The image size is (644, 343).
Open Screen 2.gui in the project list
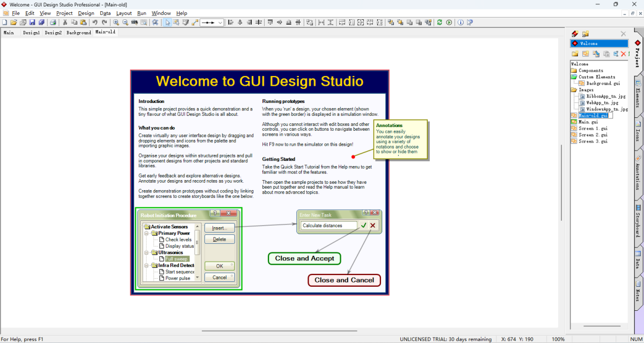click(x=593, y=135)
